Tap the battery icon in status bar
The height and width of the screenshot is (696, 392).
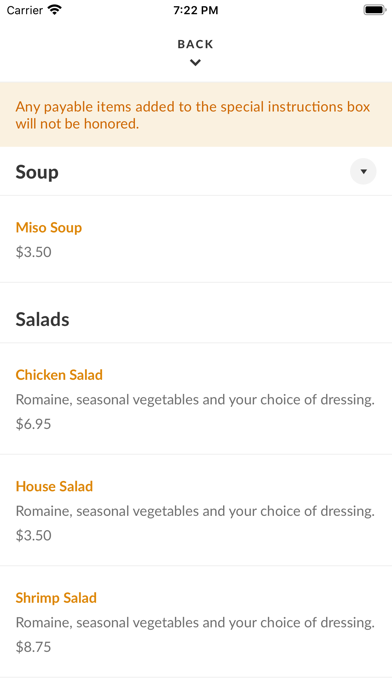click(x=375, y=10)
